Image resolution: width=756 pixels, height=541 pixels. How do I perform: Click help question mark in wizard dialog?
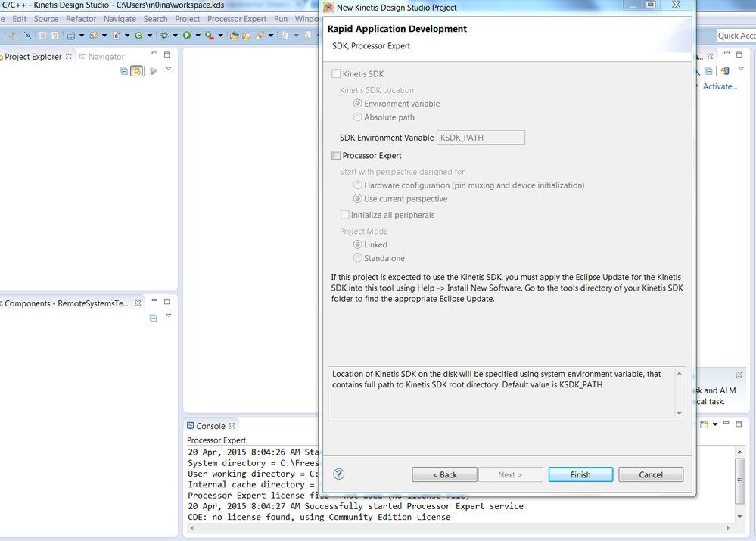[339, 474]
